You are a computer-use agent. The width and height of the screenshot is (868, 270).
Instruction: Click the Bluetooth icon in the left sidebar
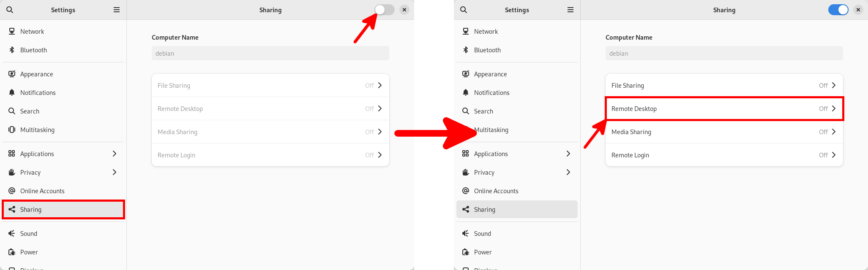[x=12, y=50]
